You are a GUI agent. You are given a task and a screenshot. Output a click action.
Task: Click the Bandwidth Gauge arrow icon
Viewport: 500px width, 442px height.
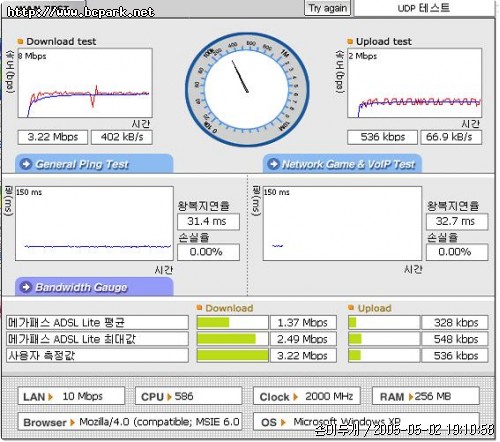click(x=26, y=287)
